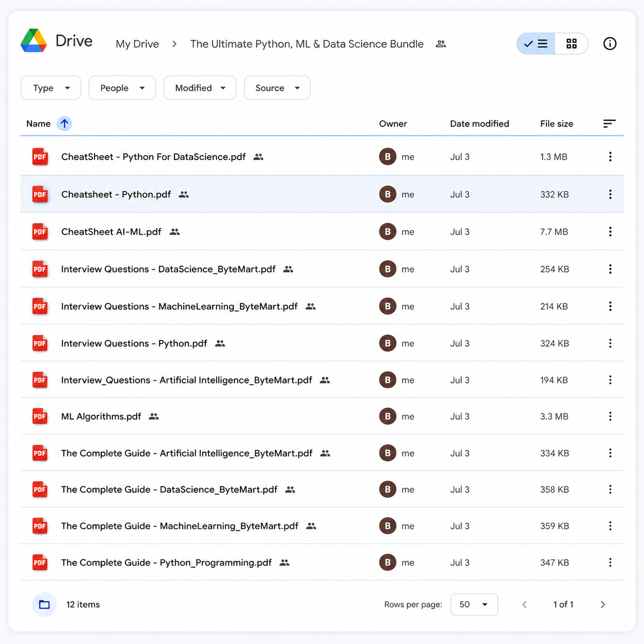
Task: Open the Modified filter dropdown
Action: pyautogui.click(x=200, y=88)
